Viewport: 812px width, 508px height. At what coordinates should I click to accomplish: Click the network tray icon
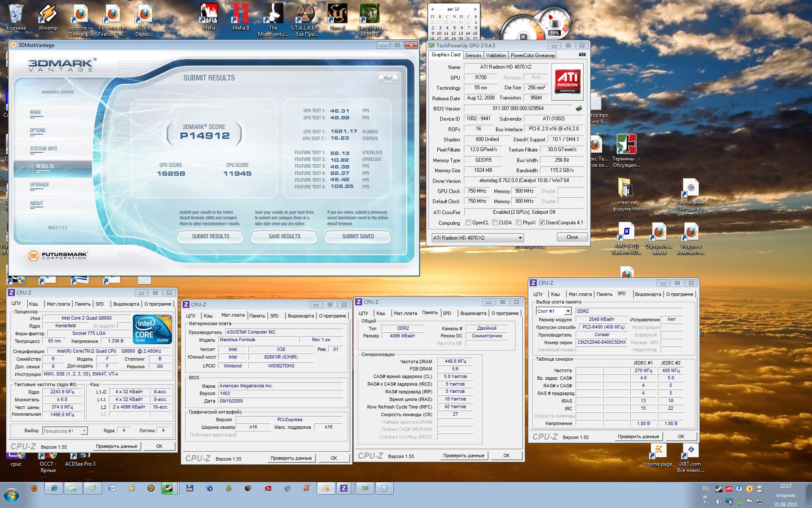point(760,502)
